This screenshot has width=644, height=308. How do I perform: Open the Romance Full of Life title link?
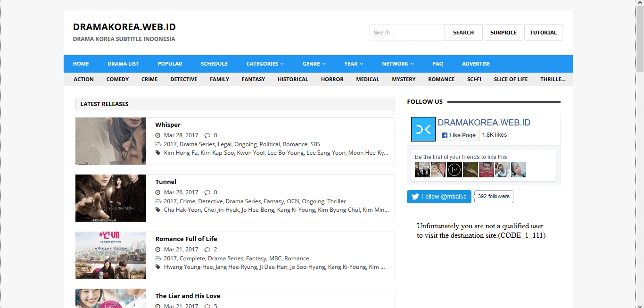(x=186, y=239)
